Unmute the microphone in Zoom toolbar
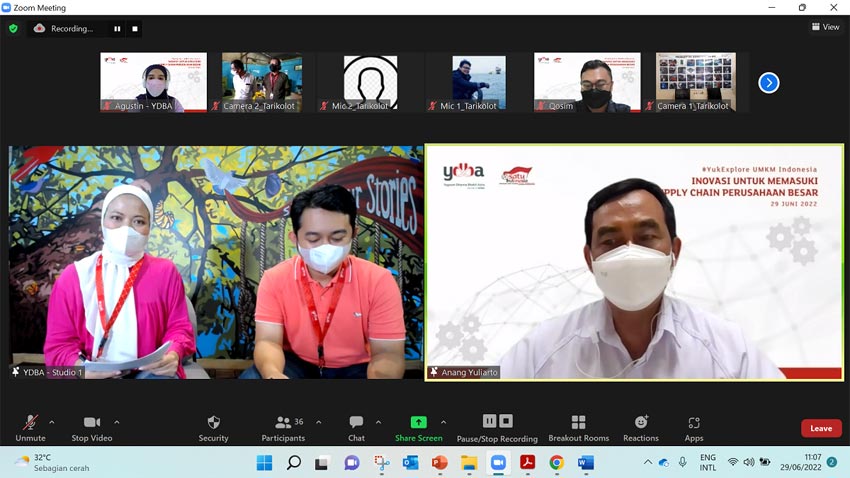This screenshot has width=850, height=478. [30, 428]
